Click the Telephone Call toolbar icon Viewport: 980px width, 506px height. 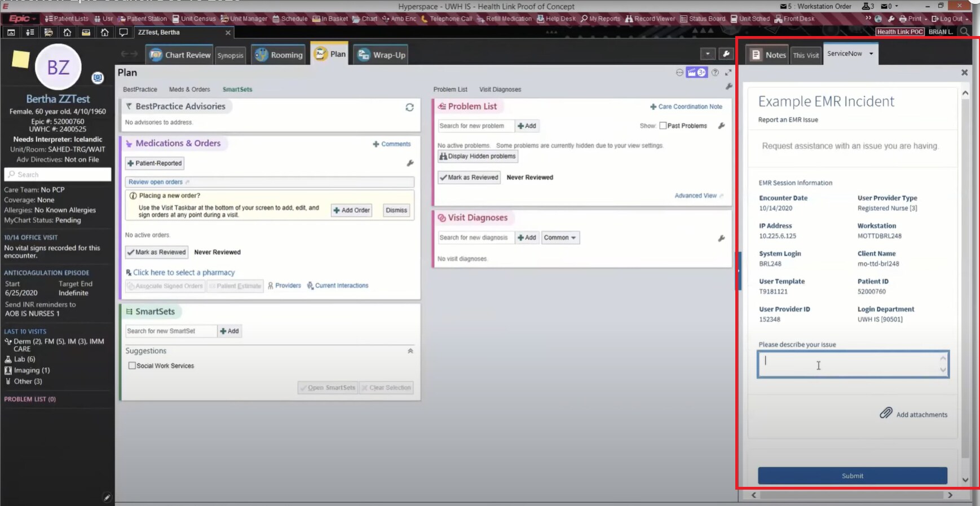click(x=447, y=19)
